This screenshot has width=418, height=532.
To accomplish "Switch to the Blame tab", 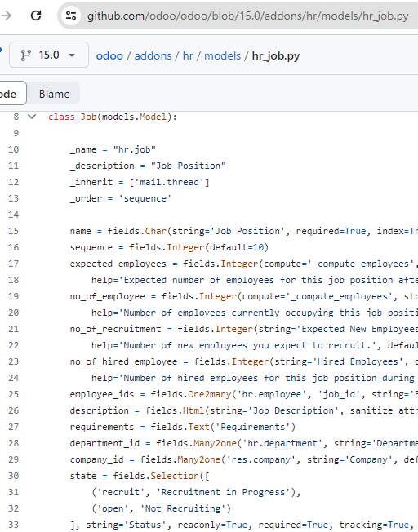I will point(55,94).
